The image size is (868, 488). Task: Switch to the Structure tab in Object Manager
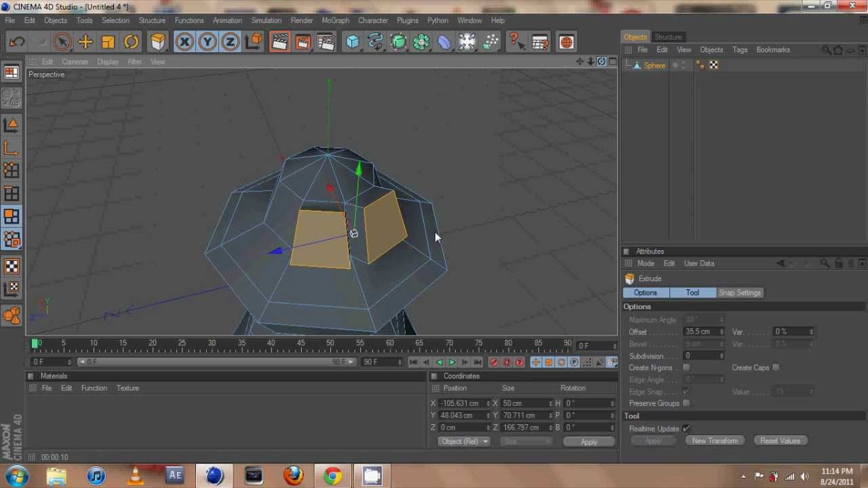click(x=668, y=37)
